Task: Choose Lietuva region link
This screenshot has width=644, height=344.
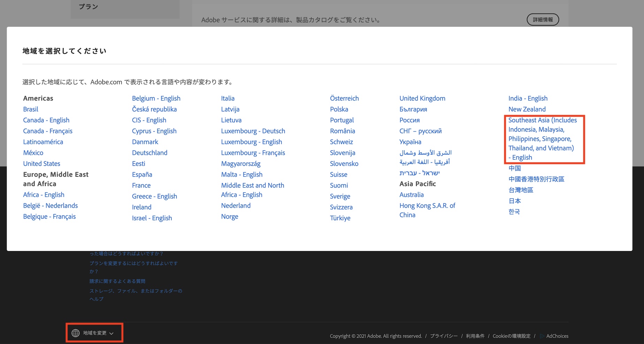Action: click(x=231, y=120)
